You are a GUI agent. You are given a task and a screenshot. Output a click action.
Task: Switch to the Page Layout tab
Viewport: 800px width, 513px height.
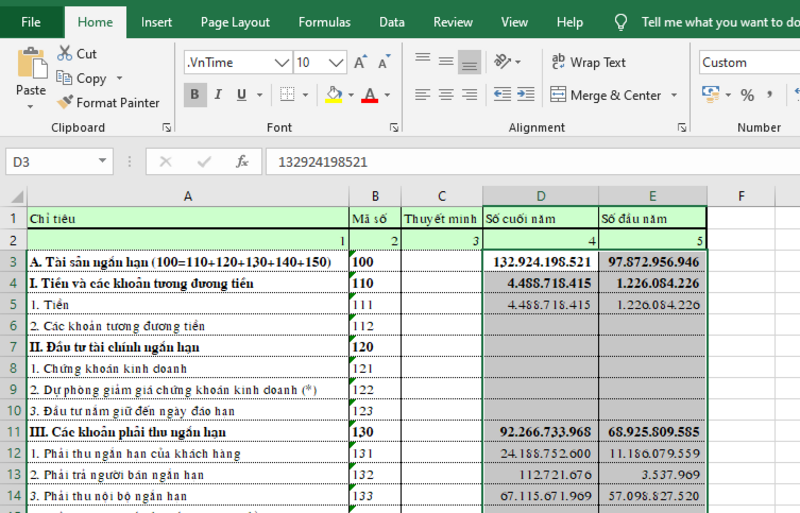[x=235, y=22]
